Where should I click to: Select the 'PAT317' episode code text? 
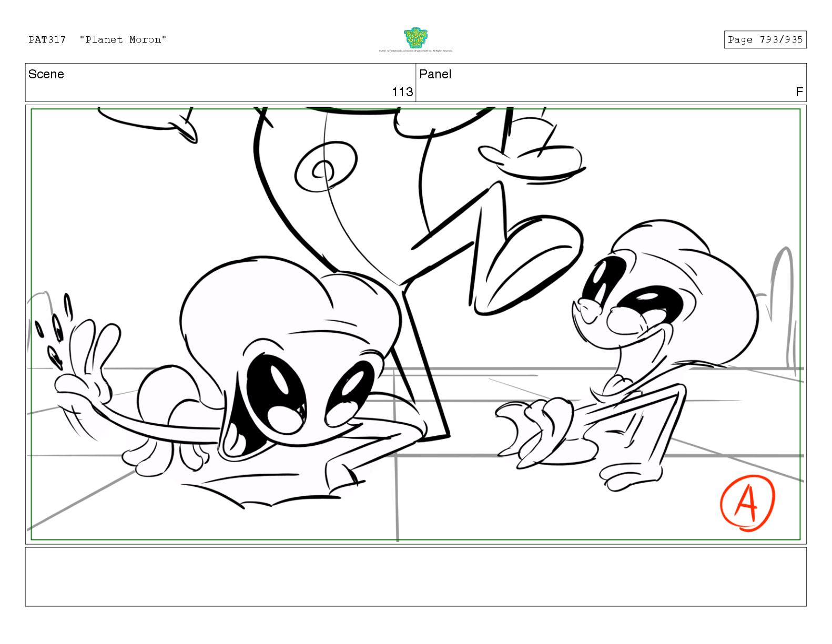coord(47,39)
